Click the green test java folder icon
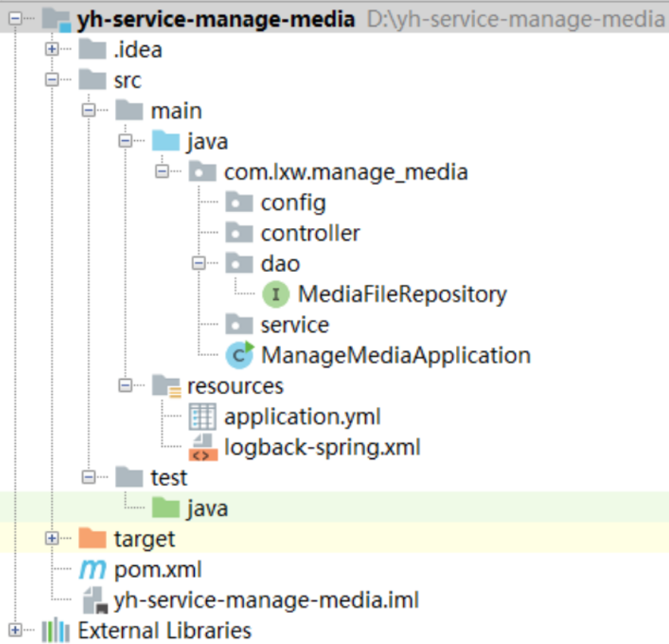Image resolution: width=669 pixels, height=644 pixels. point(167,508)
